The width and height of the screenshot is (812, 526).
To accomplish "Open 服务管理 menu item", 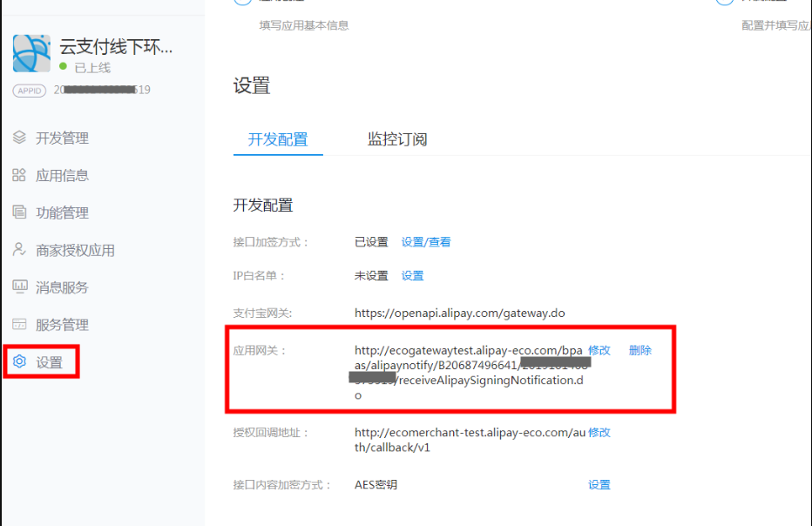I will point(62,325).
